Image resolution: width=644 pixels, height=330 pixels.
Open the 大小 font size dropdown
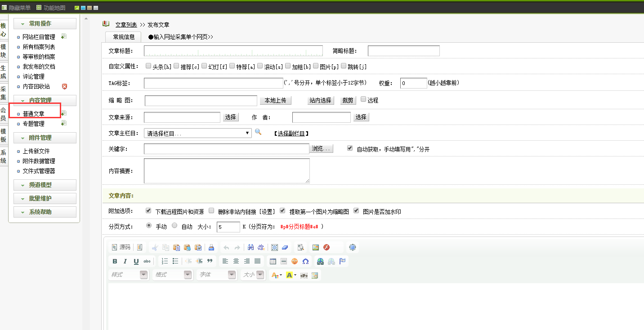(x=253, y=275)
